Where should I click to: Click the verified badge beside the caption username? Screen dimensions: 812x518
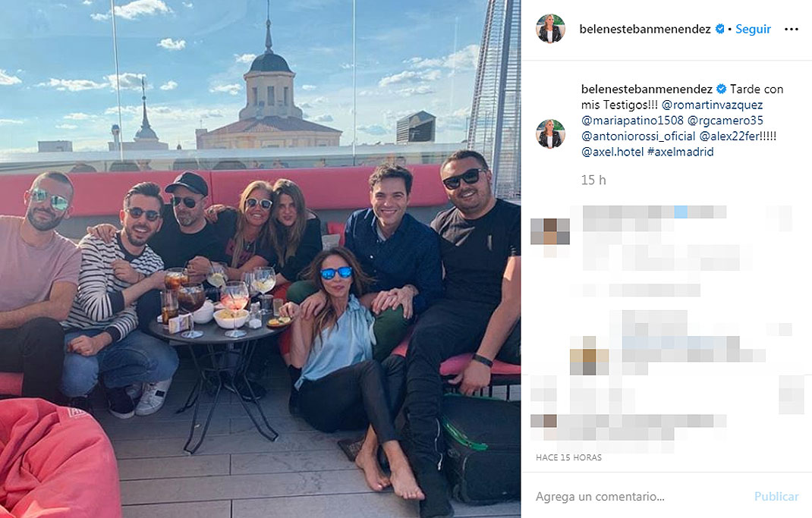(x=721, y=89)
